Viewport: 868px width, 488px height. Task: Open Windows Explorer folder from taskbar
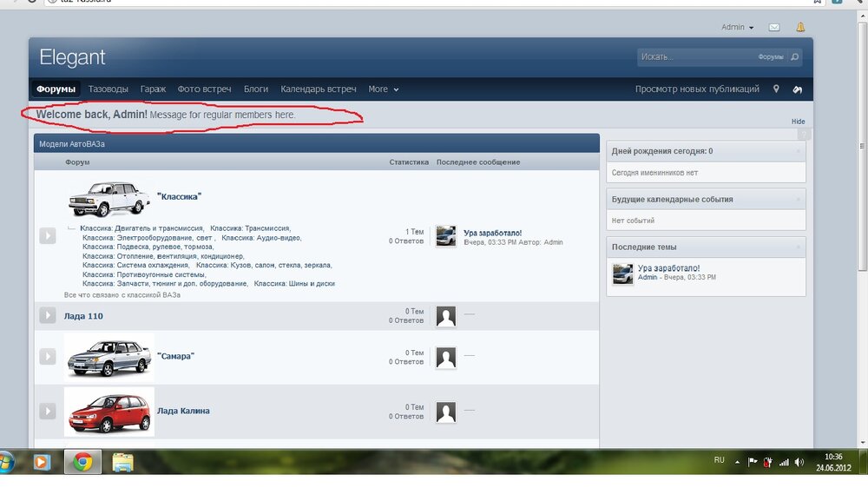pyautogui.click(x=122, y=461)
